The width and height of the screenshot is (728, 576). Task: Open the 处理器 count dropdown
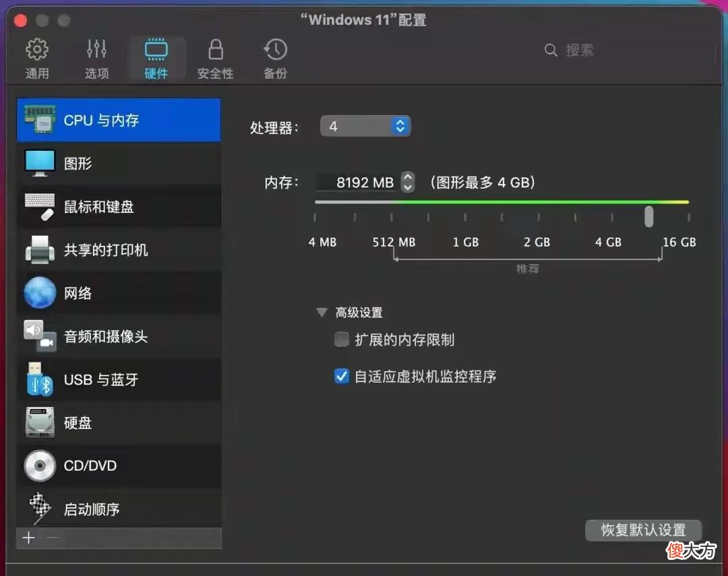[x=365, y=126]
